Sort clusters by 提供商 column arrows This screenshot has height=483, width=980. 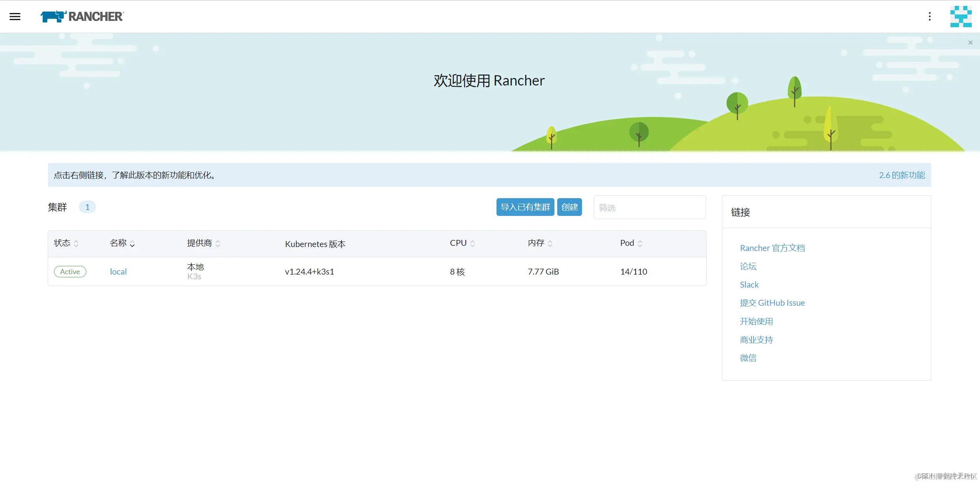pyautogui.click(x=218, y=244)
